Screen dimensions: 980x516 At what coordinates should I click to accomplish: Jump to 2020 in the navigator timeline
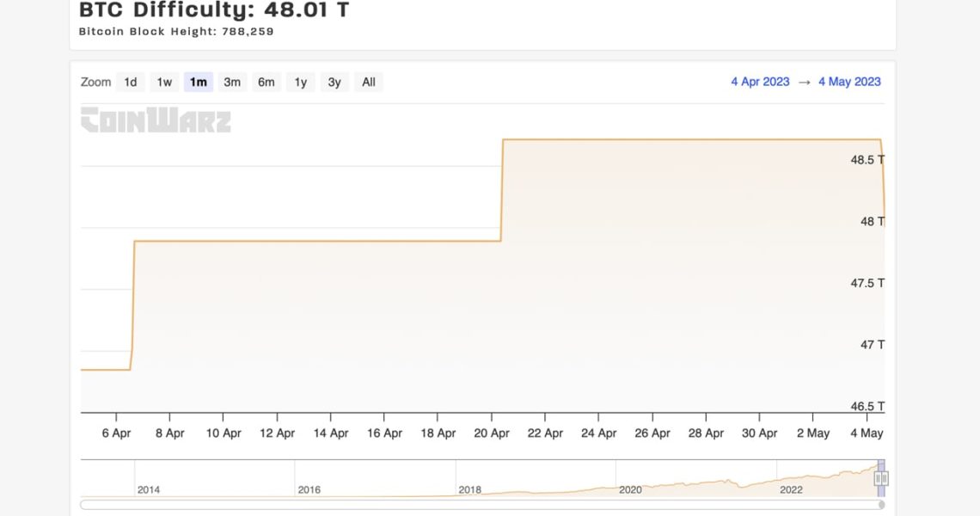[630, 489]
